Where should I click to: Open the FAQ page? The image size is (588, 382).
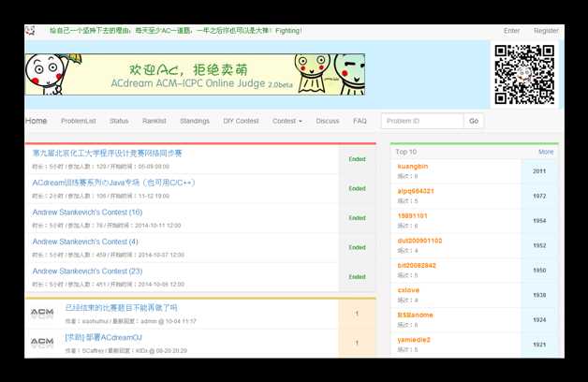360,121
